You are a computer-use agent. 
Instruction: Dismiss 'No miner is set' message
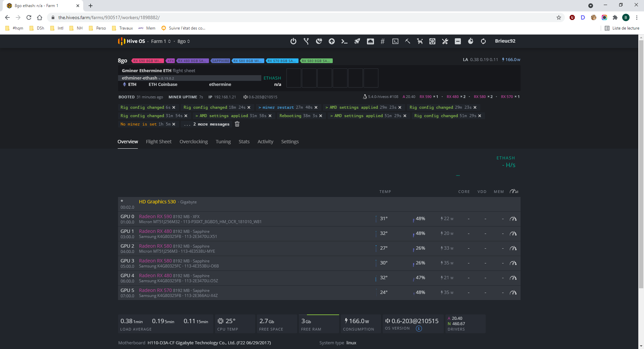[174, 124]
